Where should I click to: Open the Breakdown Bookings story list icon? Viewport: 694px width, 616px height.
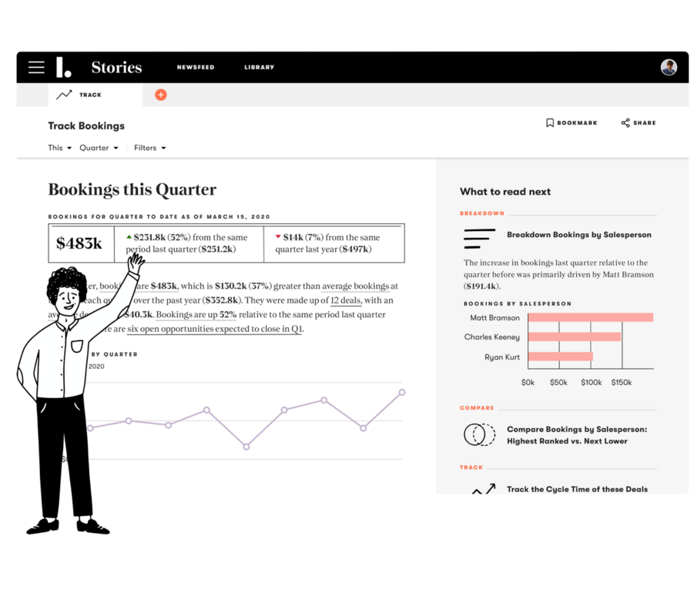tap(478, 238)
